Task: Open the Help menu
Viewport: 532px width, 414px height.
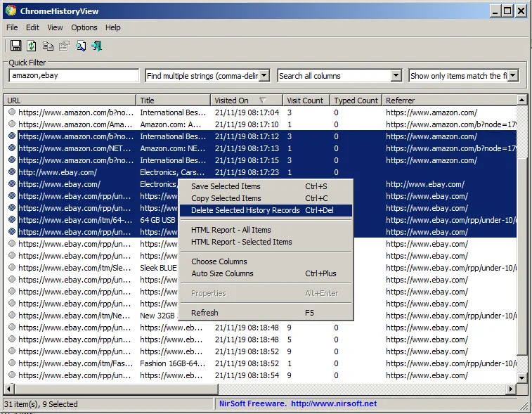Action: 112,27
